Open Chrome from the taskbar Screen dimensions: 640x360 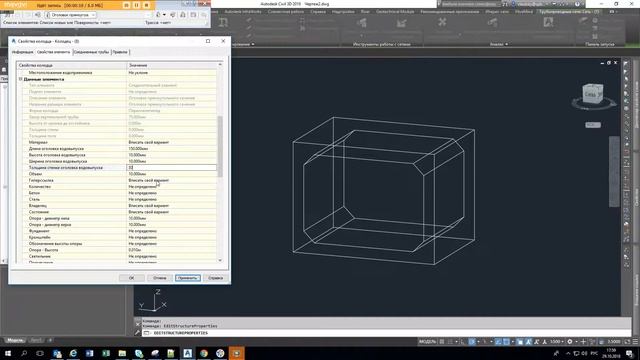(x=204, y=353)
